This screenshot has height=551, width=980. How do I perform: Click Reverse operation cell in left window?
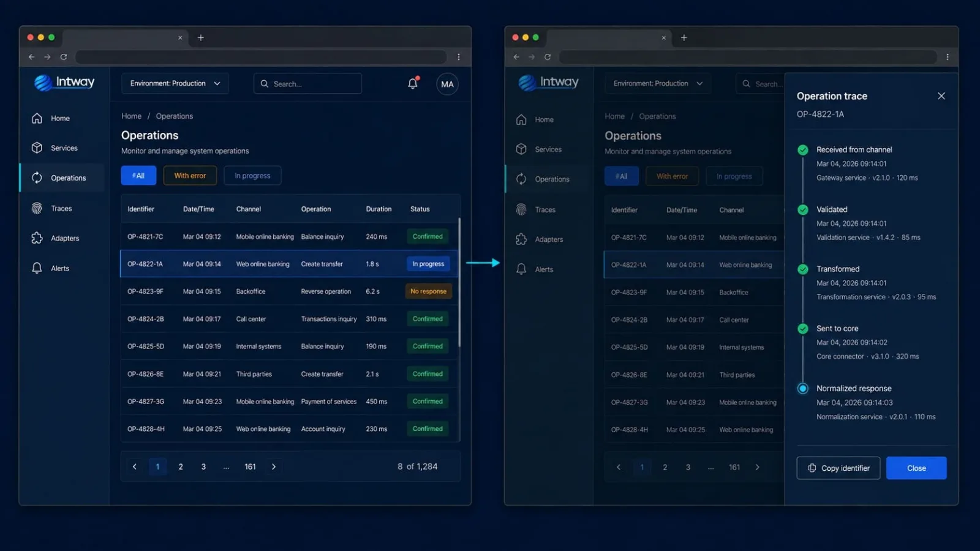pos(326,291)
